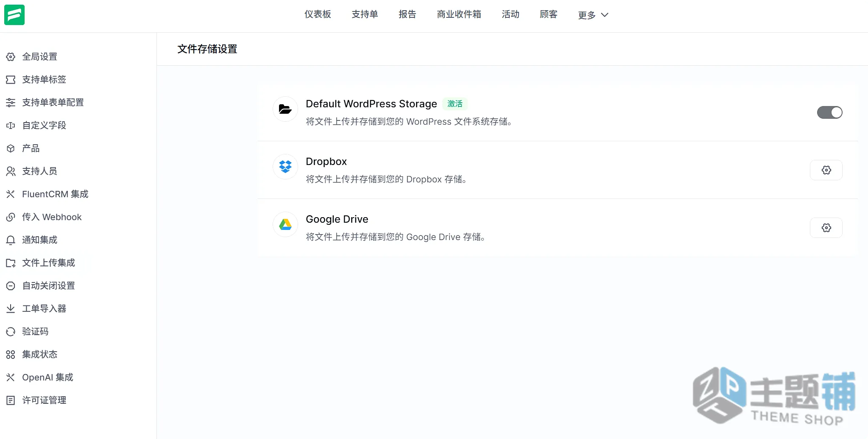Open Dropbox settings gear button
Viewport: 868px width, 439px height.
click(x=826, y=170)
